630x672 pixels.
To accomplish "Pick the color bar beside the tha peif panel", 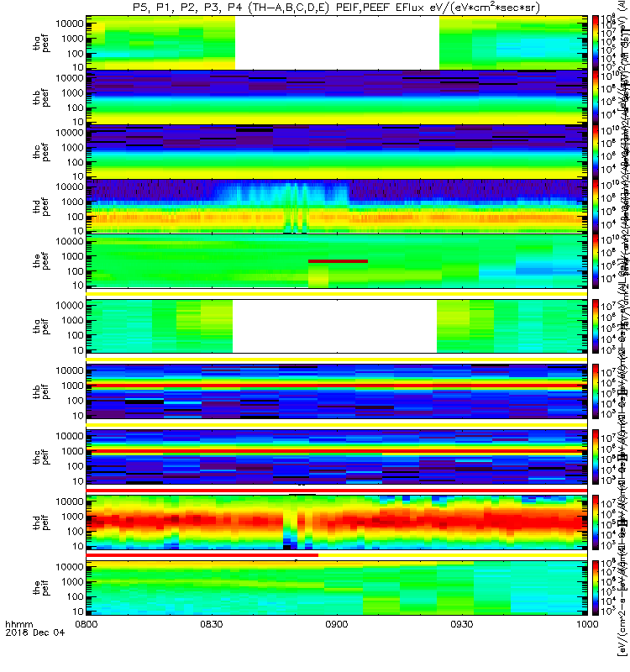I will 596,326.
